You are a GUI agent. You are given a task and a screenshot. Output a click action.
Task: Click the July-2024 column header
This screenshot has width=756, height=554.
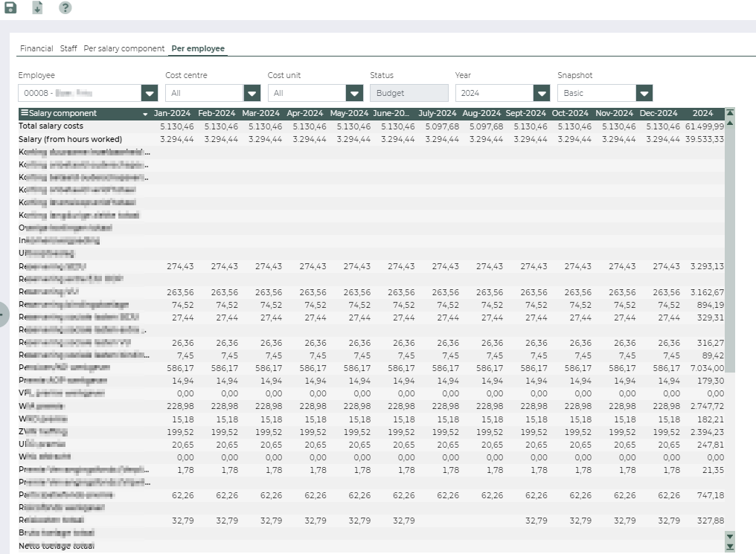(x=438, y=113)
